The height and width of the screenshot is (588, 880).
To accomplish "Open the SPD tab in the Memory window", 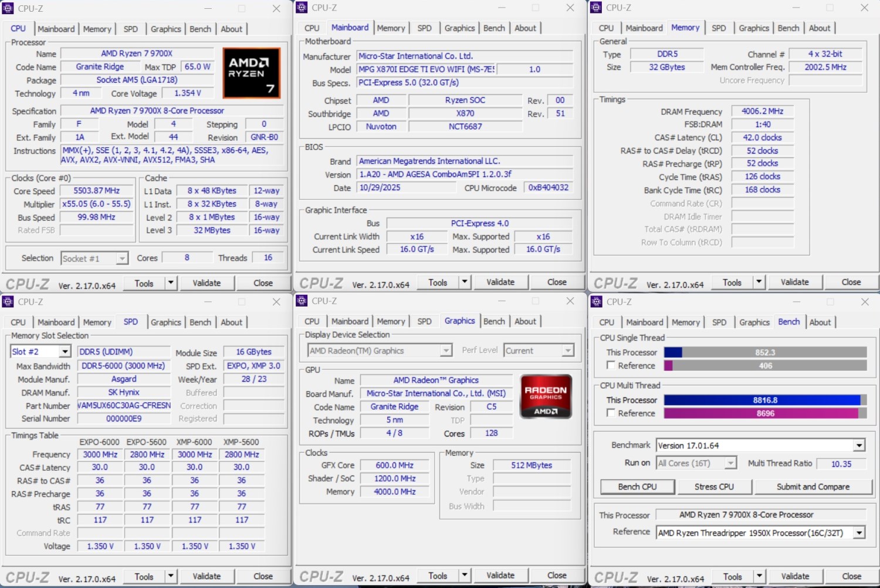I will (719, 28).
